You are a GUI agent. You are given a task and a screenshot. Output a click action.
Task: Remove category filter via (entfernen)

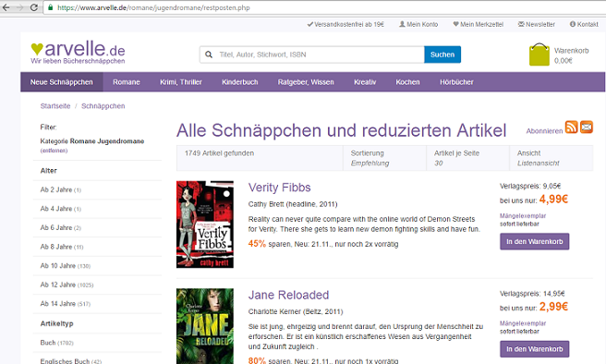pos(54,151)
